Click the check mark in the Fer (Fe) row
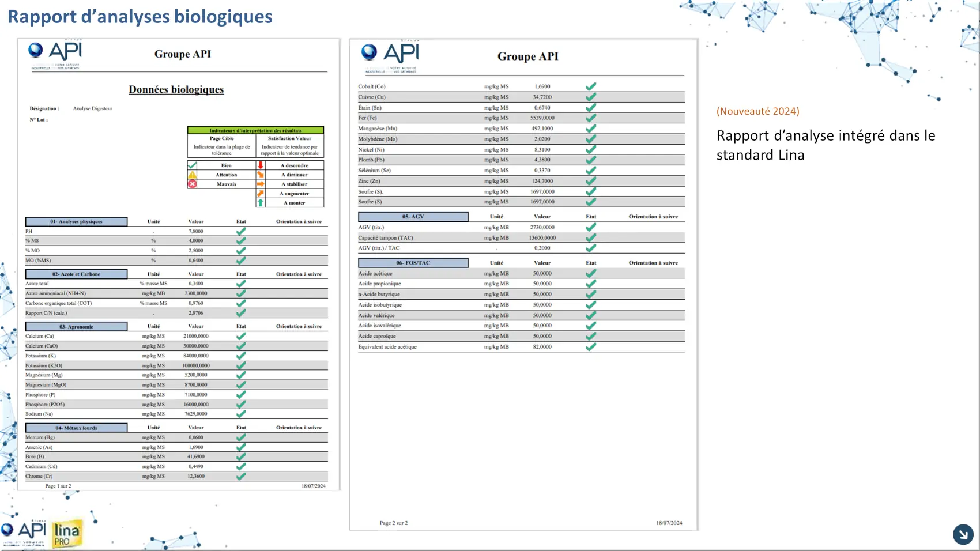 click(591, 118)
